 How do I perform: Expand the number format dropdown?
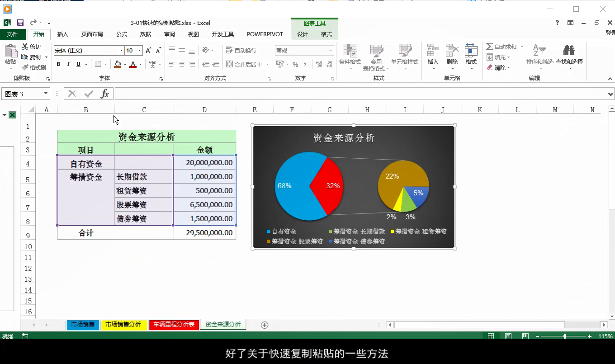click(x=331, y=51)
